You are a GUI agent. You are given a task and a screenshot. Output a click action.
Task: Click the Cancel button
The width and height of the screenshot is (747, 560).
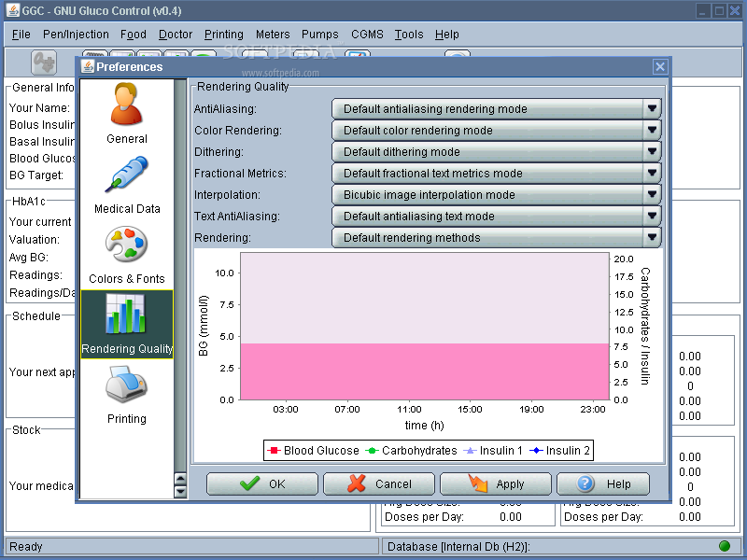click(379, 483)
